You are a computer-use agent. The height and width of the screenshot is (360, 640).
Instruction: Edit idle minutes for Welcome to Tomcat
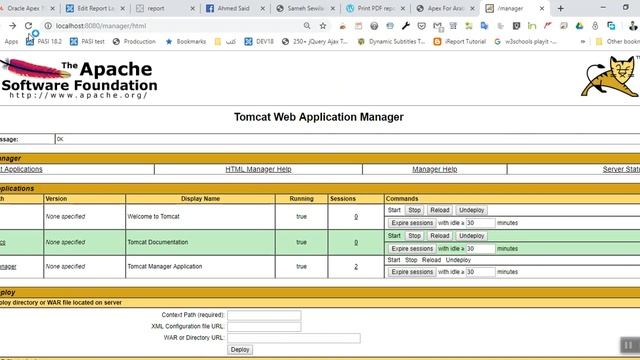(480, 223)
